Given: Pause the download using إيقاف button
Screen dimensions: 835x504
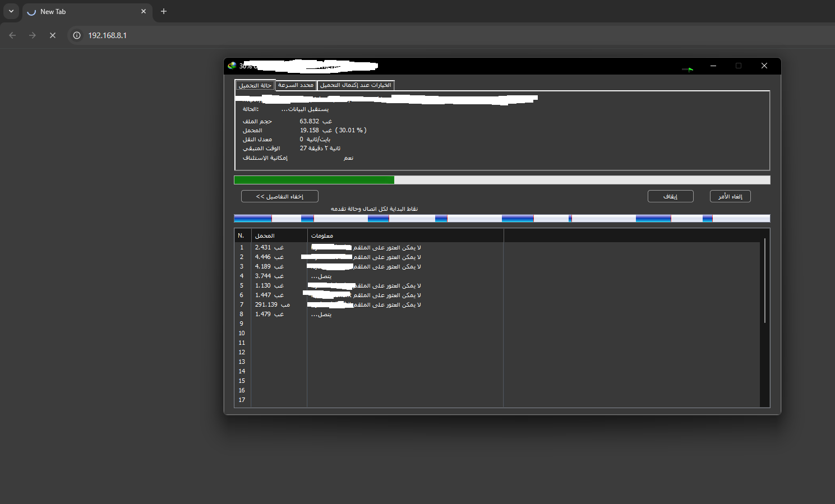Looking at the screenshot, I should point(670,196).
